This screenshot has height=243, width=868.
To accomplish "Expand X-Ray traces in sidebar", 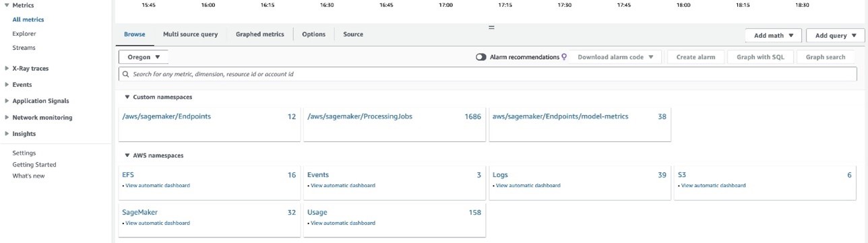I will coord(7,68).
